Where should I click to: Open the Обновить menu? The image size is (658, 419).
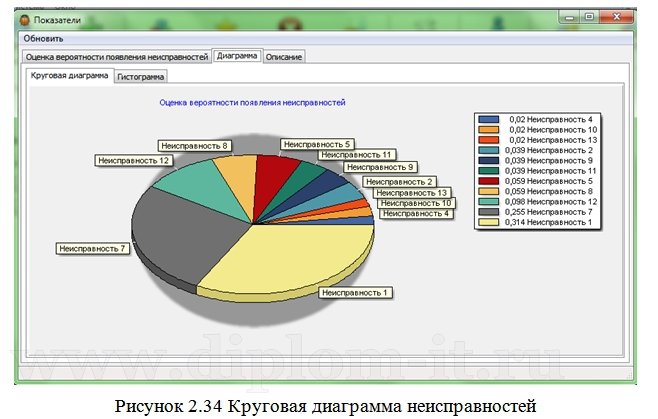(x=43, y=39)
